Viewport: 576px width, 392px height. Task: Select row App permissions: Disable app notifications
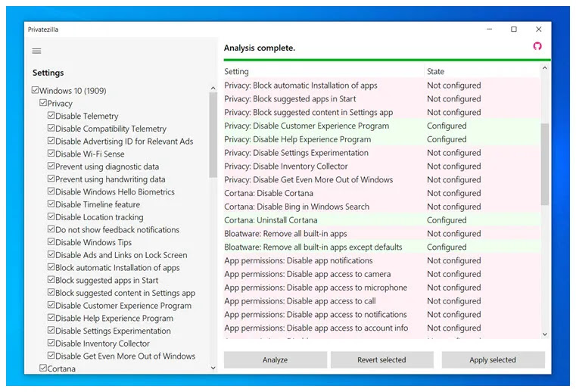coord(382,260)
